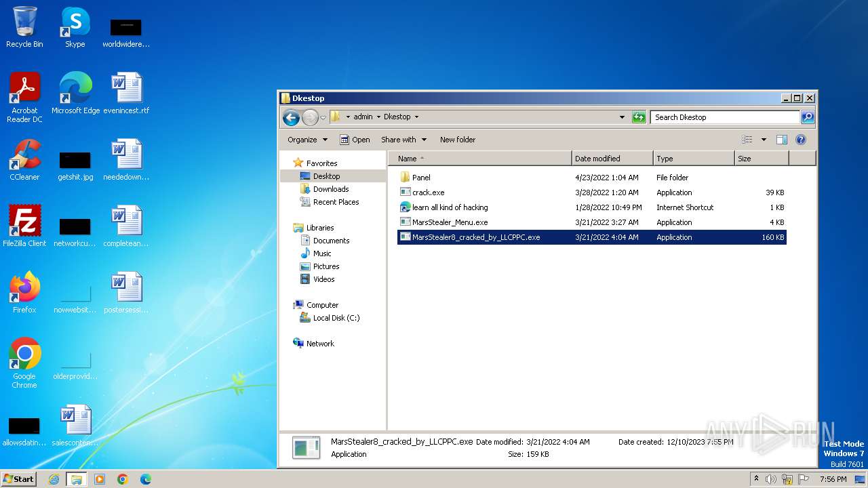The image size is (868, 488).
Task: Expand the admin breadcrumb arrow
Action: (378, 117)
